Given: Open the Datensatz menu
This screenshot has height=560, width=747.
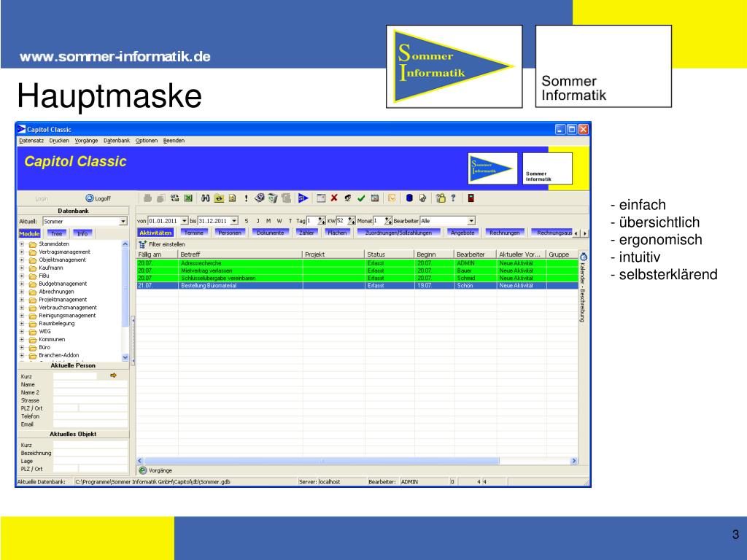Looking at the screenshot, I should tap(31, 141).
